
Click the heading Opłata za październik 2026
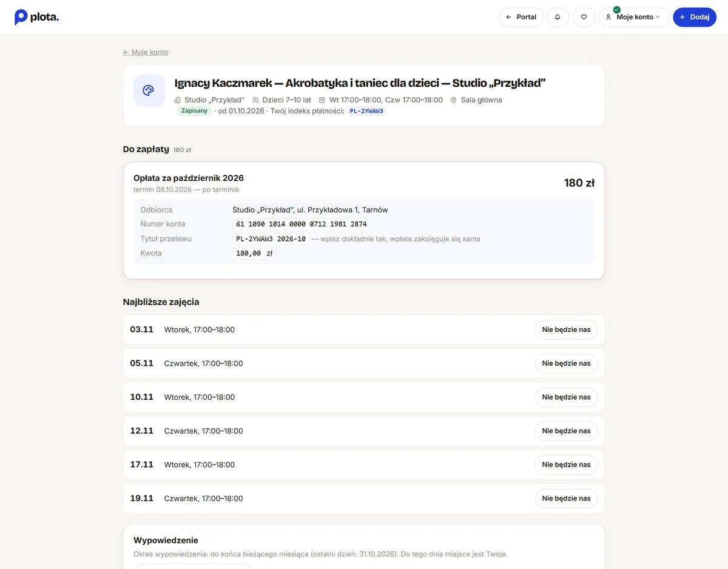tap(189, 178)
